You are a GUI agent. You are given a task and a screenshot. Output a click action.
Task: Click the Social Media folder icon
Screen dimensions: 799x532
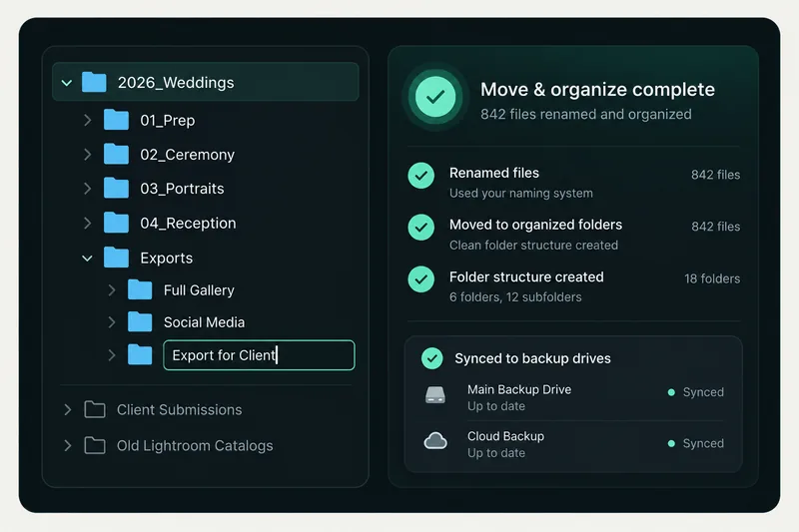tap(140, 321)
